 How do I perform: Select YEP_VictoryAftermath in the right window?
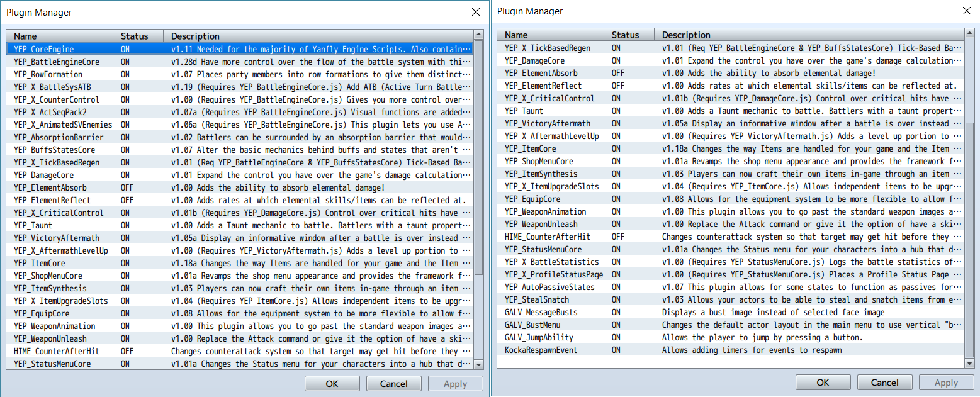coord(731,123)
